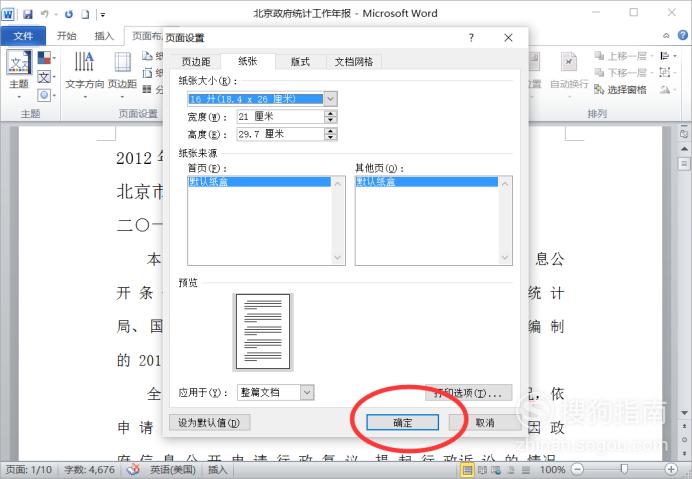Switch to the Home (开始) ribbon tab
This screenshot has height=479, width=692.
tap(67, 36)
